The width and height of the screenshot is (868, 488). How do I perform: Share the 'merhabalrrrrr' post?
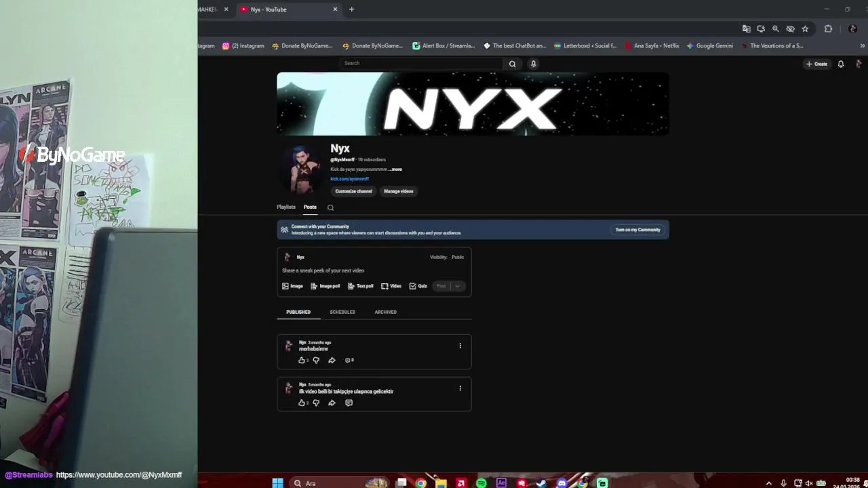332,361
